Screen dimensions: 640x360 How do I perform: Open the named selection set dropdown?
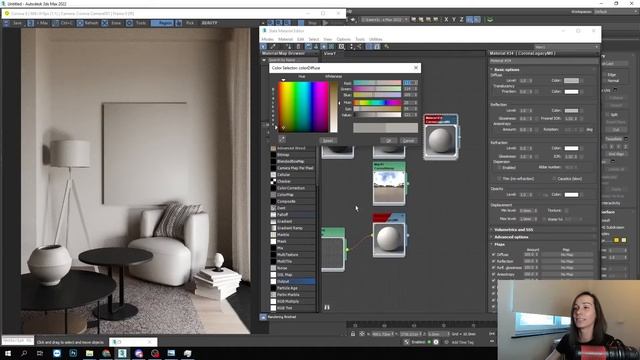(x=384, y=19)
